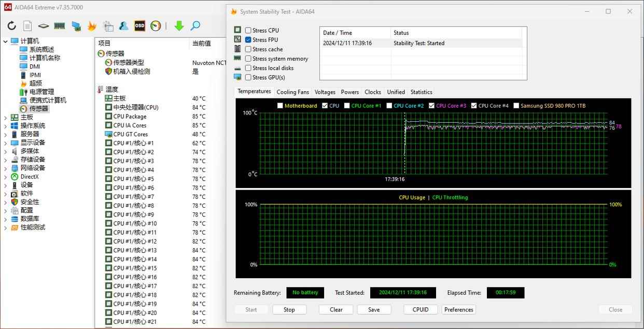Click the OSD panel icon

click(139, 26)
